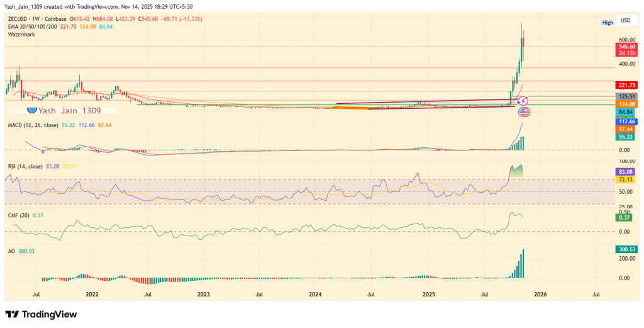This screenshot has width=644, height=328.
Task: Select the RSI (14, close) indicator legend
Action: [x=26, y=166]
